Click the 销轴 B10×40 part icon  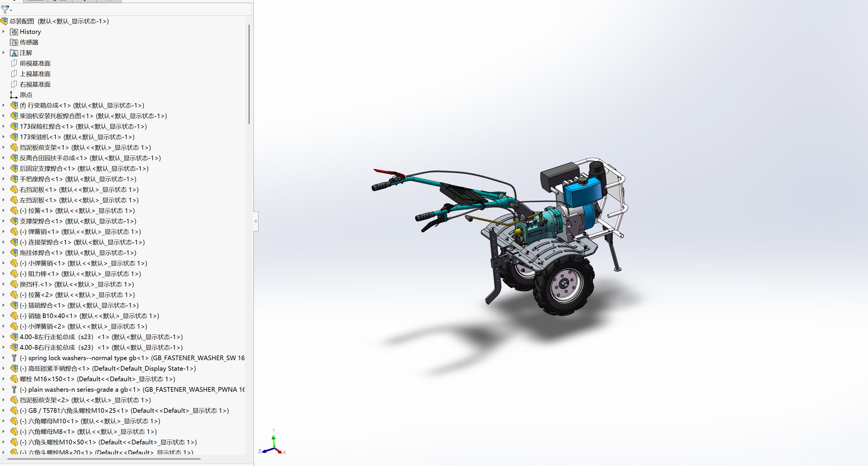pyautogui.click(x=14, y=316)
